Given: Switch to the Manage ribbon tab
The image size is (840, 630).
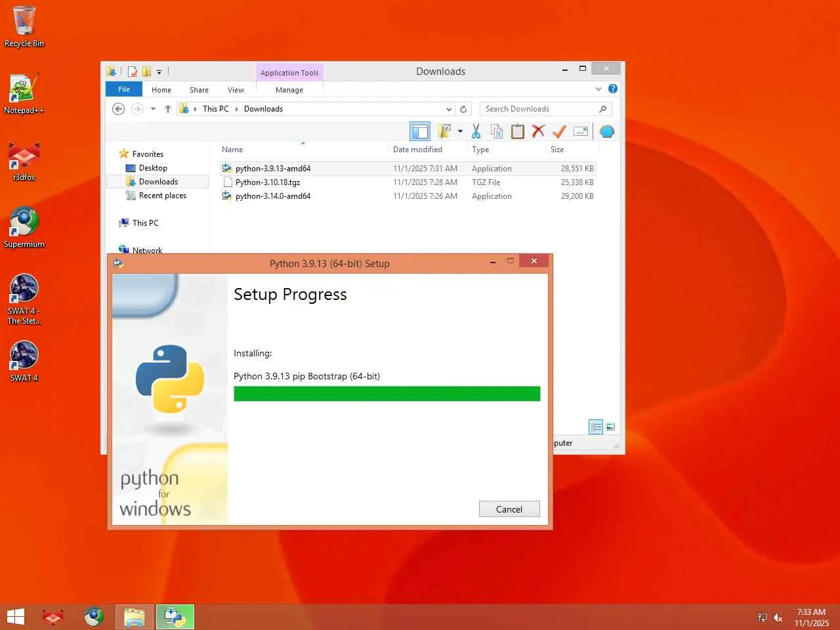Looking at the screenshot, I should coord(289,90).
